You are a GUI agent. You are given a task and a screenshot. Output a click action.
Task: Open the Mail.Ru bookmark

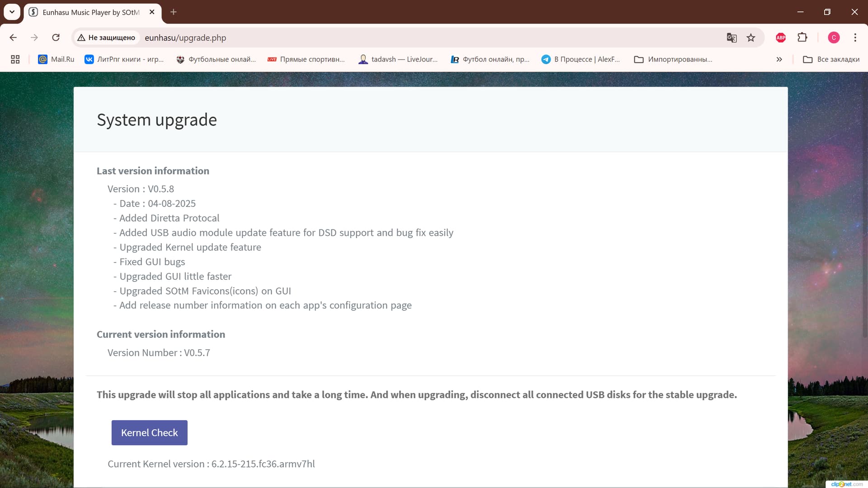tap(56, 59)
